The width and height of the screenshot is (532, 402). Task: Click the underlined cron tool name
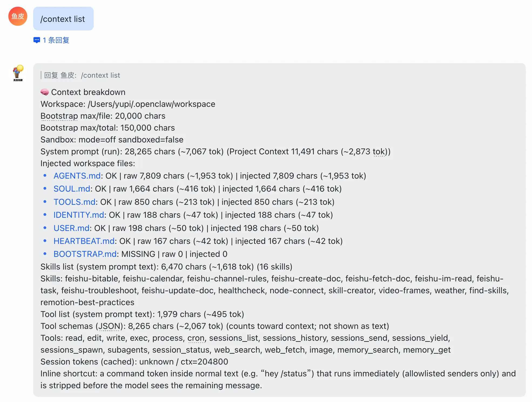pyautogui.click(x=196, y=338)
